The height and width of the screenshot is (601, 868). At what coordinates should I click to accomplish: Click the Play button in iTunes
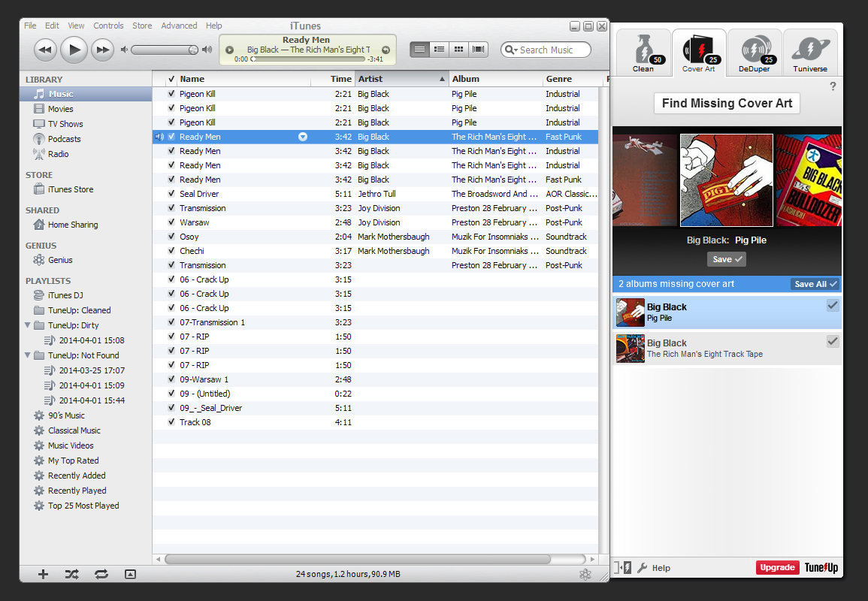point(74,50)
